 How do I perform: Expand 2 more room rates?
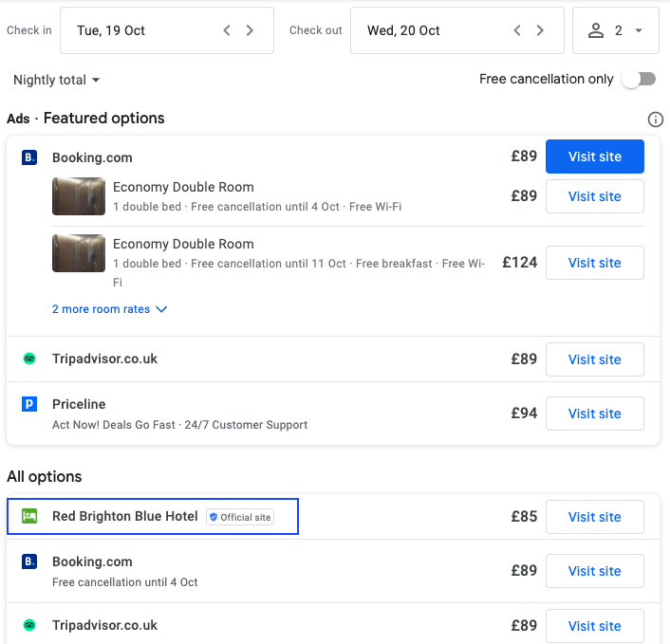tap(109, 309)
